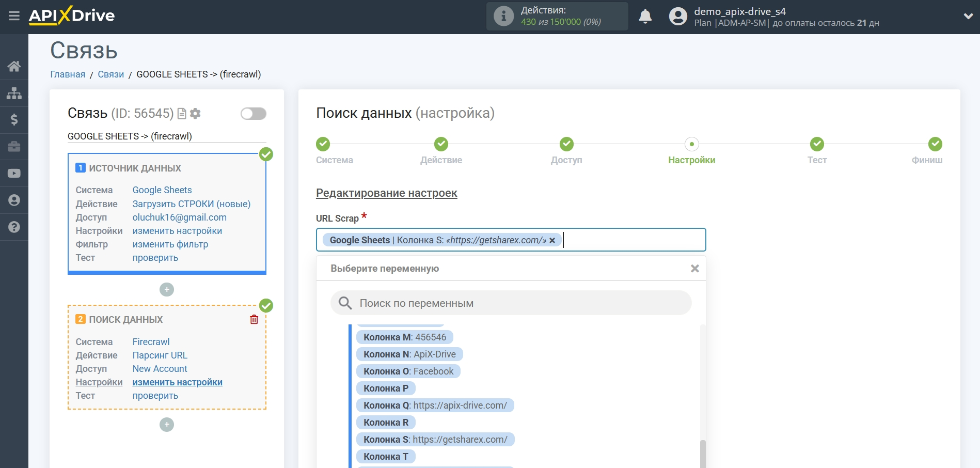Click the dollar billing icon in the sidebar
Viewport: 980px width, 468px height.
pos(14,120)
